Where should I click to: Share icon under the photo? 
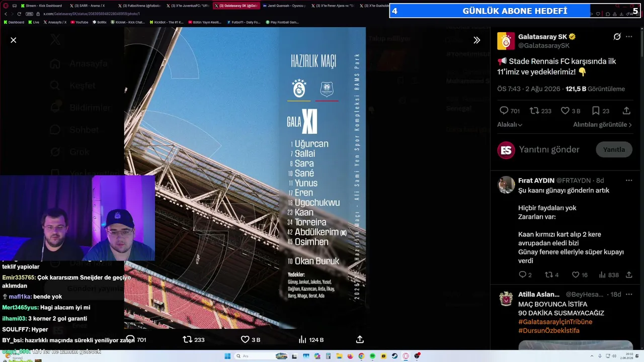(360, 339)
